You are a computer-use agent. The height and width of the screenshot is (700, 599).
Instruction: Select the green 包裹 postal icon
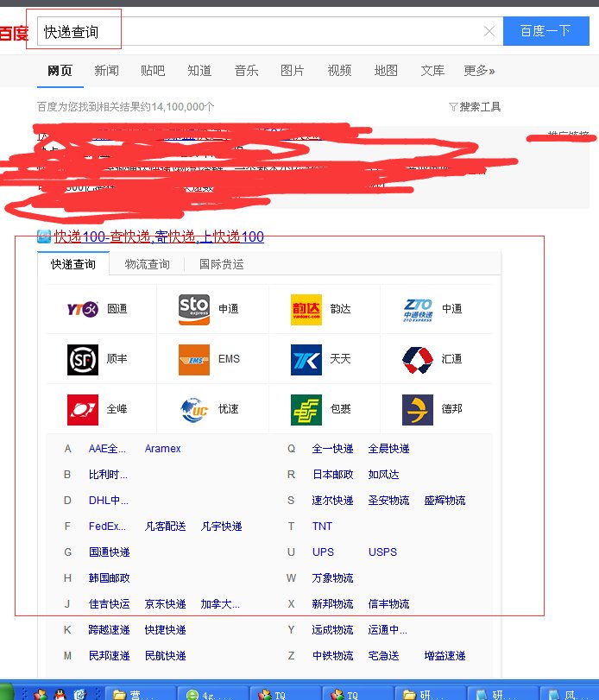click(306, 409)
